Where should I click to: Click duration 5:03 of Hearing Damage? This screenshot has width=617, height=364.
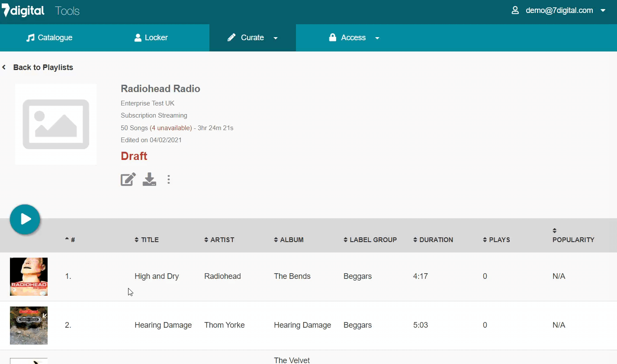(421, 325)
